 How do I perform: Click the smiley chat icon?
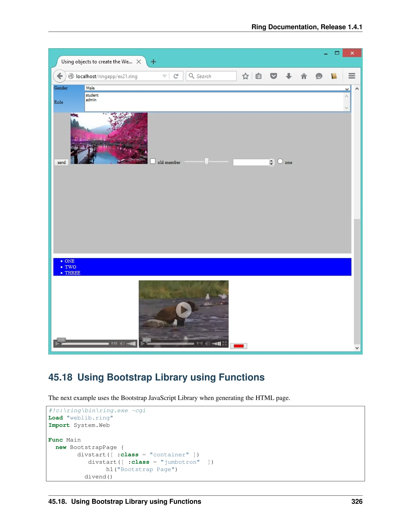click(x=319, y=76)
